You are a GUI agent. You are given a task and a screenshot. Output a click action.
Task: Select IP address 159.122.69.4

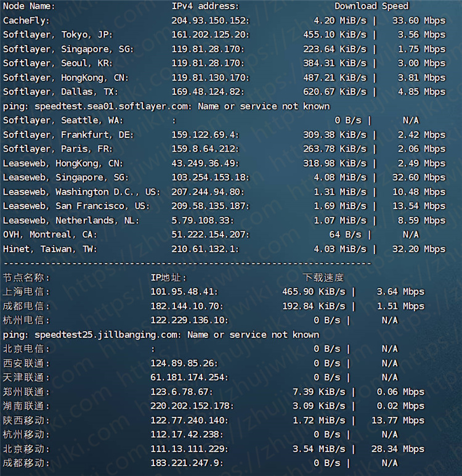[205, 135]
